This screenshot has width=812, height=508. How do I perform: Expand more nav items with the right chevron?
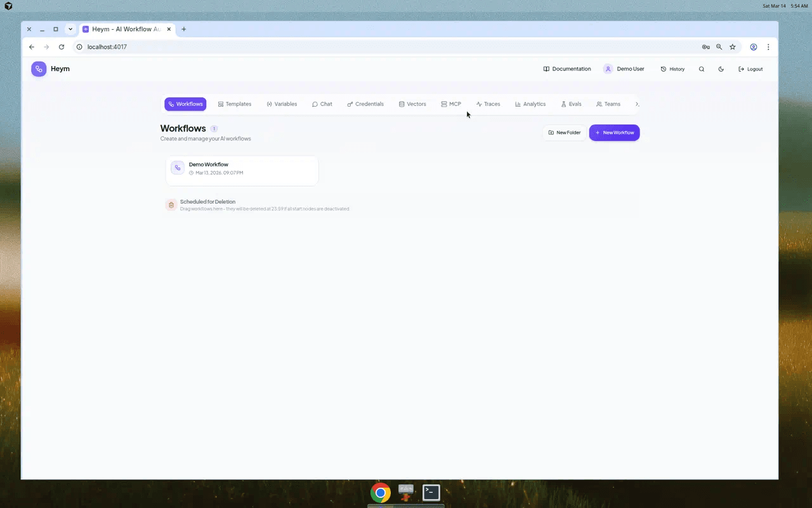click(x=637, y=104)
